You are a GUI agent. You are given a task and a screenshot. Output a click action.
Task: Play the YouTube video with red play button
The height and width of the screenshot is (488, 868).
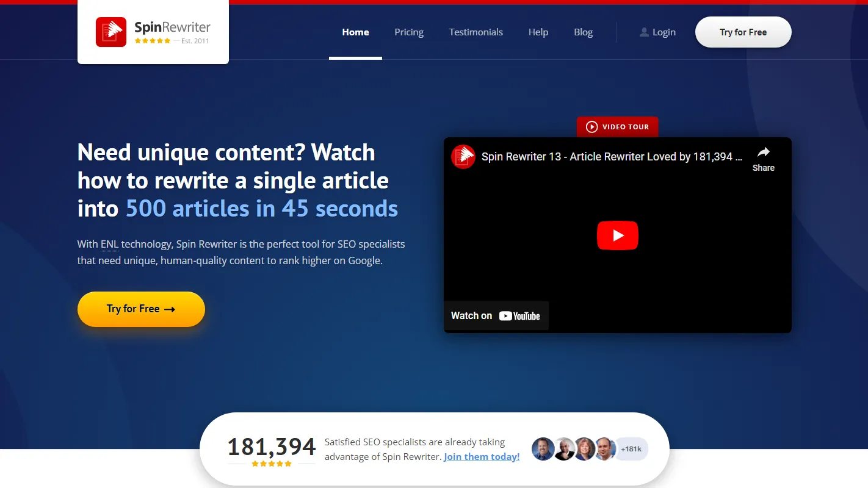tap(617, 235)
